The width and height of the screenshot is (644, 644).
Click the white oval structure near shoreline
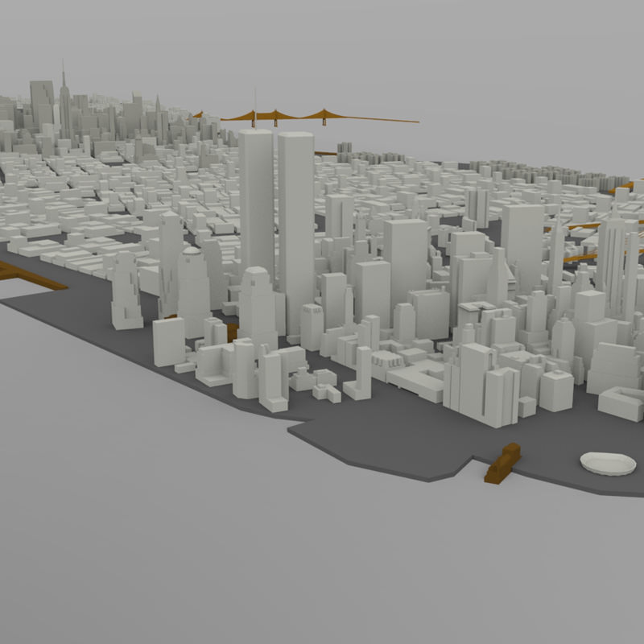pyautogui.click(x=609, y=464)
